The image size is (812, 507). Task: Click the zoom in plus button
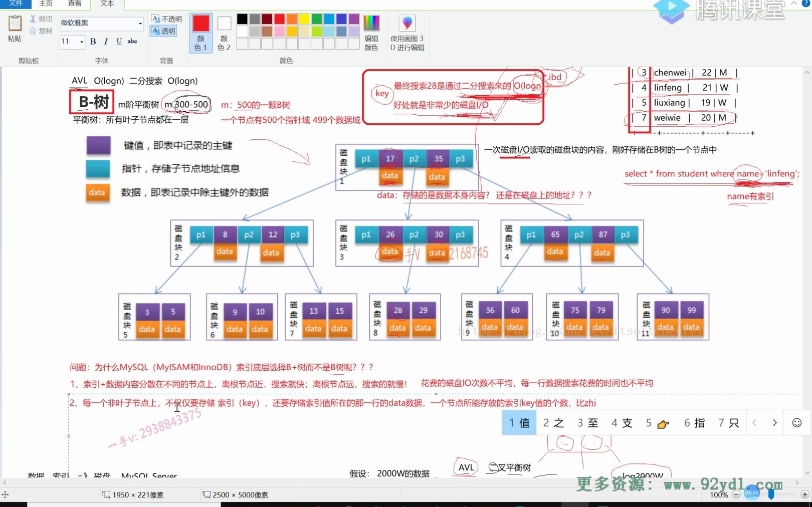[x=805, y=494]
